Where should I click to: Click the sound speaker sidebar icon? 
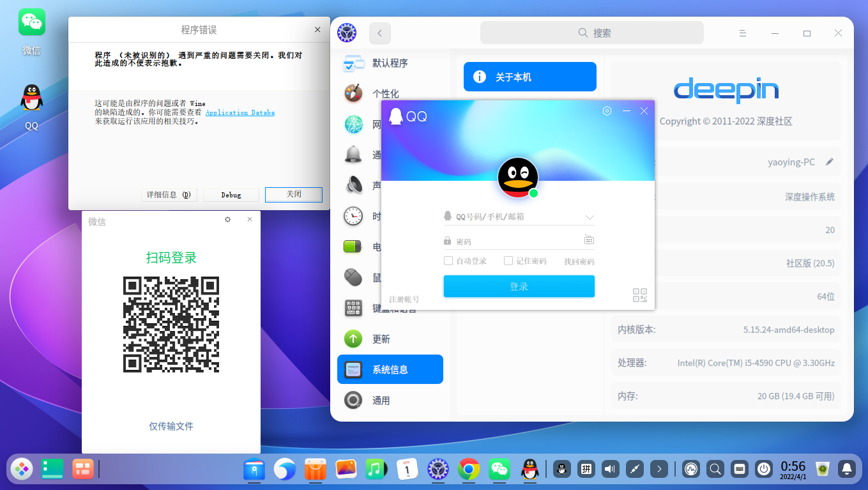tap(353, 185)
